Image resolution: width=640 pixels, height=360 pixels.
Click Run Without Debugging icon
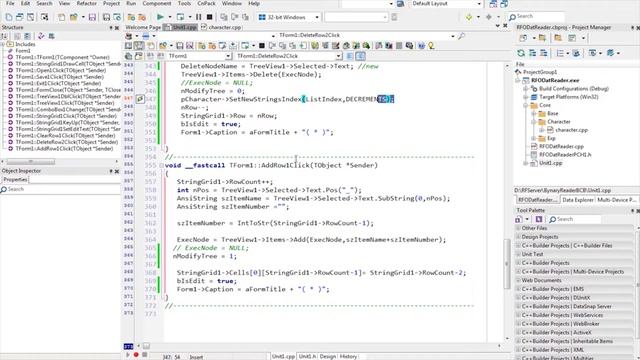[180, 17]
